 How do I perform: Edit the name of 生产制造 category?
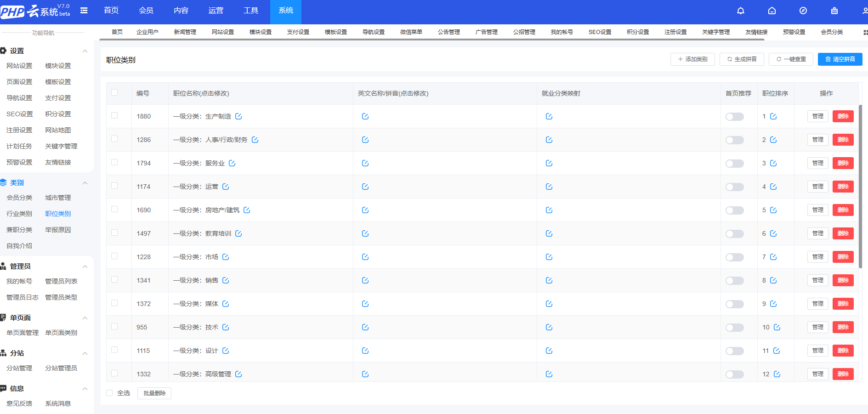tap(238, 116)
